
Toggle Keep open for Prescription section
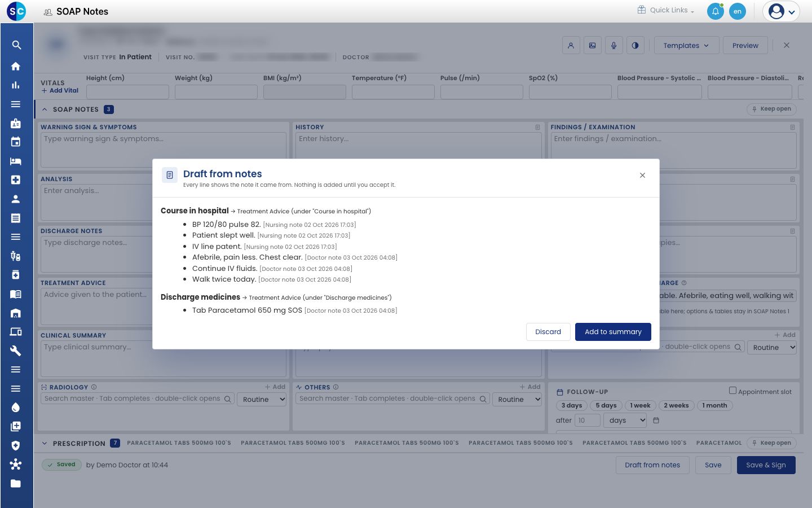(771, 443)
